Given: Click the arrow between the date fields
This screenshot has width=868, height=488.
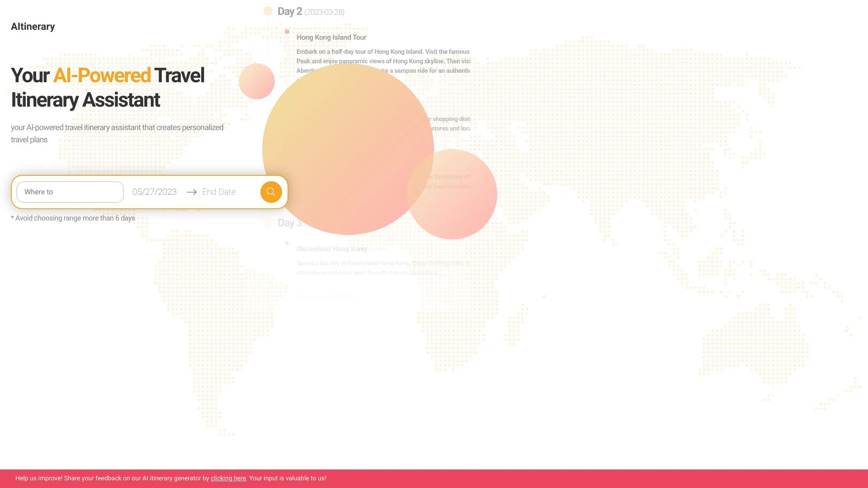Looking at the screenshot, I should click(x=191, y=192).
